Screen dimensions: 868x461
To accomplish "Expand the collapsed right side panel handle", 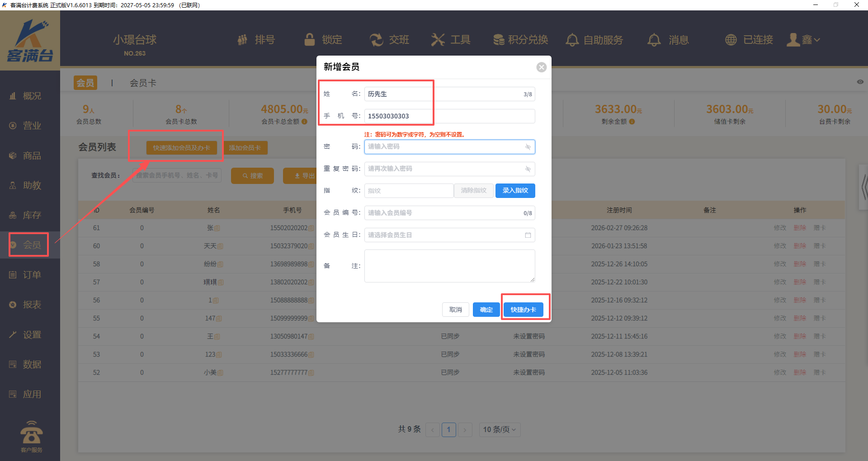I will pos(863,188).
